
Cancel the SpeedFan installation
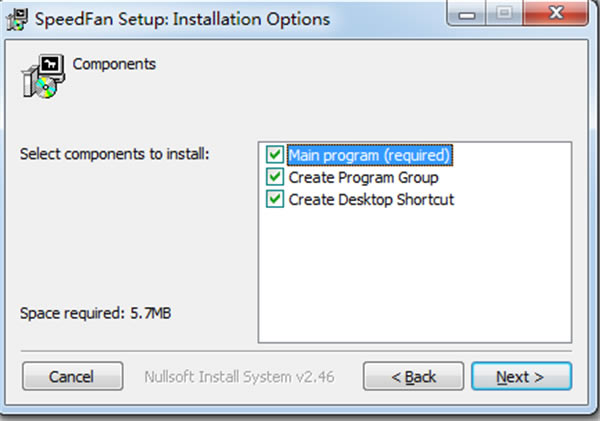coord(73,377)
